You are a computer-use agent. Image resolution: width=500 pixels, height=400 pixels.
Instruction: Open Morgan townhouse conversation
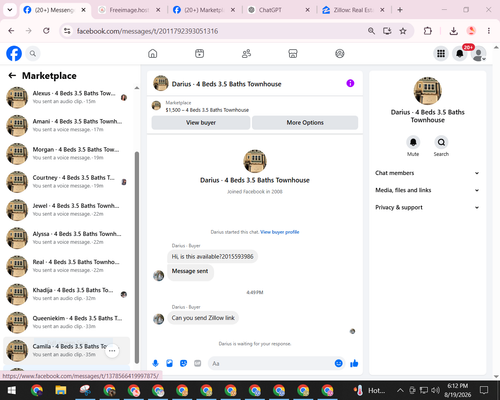(x=67, y=153)
